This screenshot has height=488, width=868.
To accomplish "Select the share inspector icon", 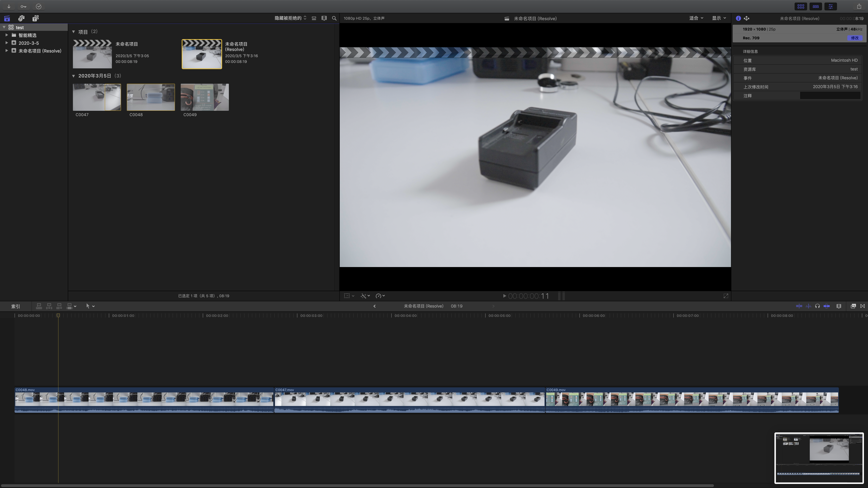I will click(x=746, y=18).
